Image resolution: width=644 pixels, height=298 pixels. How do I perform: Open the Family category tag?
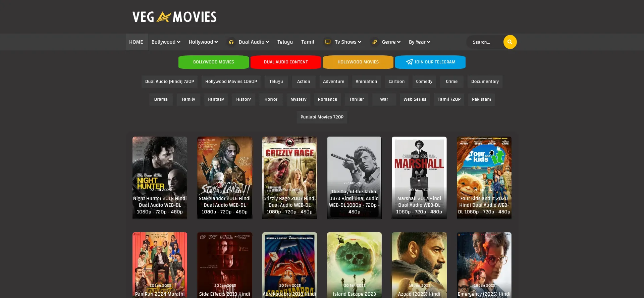[189, 99]
